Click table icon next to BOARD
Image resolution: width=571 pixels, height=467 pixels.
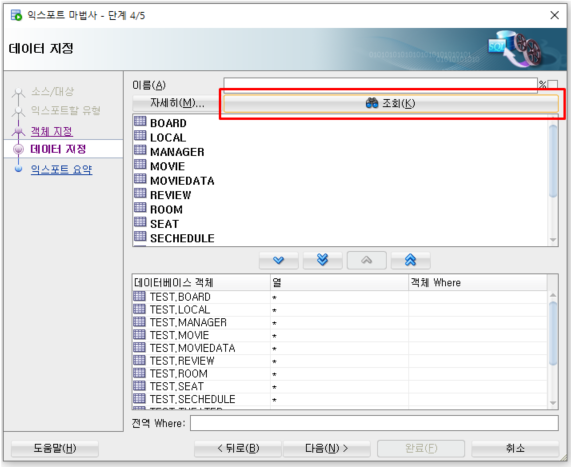coord(140,121)
